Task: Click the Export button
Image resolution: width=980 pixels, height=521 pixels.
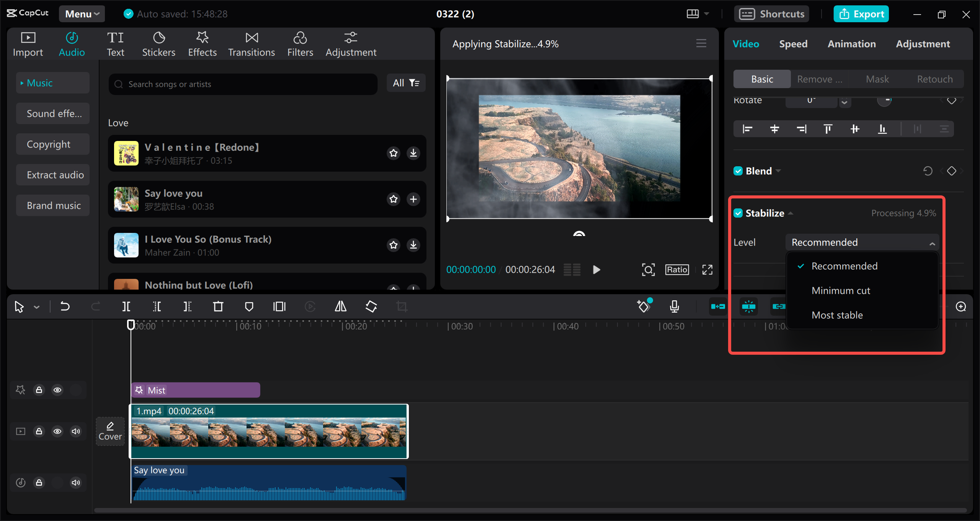Action: [x=861, y=13]
